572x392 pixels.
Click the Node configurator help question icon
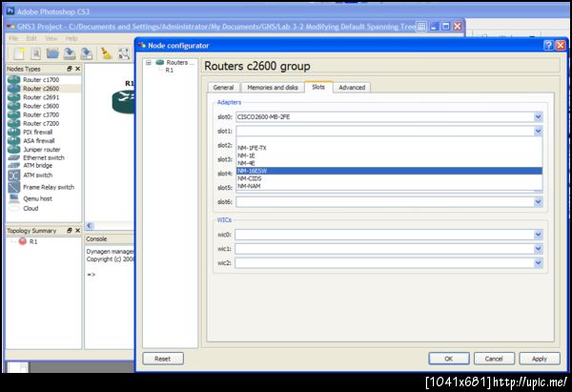coord(548,45)
